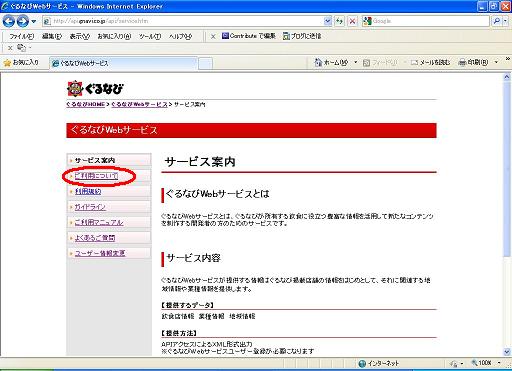Open the search provider dropdown arrow
The width and height of the screenshot is (512, 371).
click(x=505, y=21)
